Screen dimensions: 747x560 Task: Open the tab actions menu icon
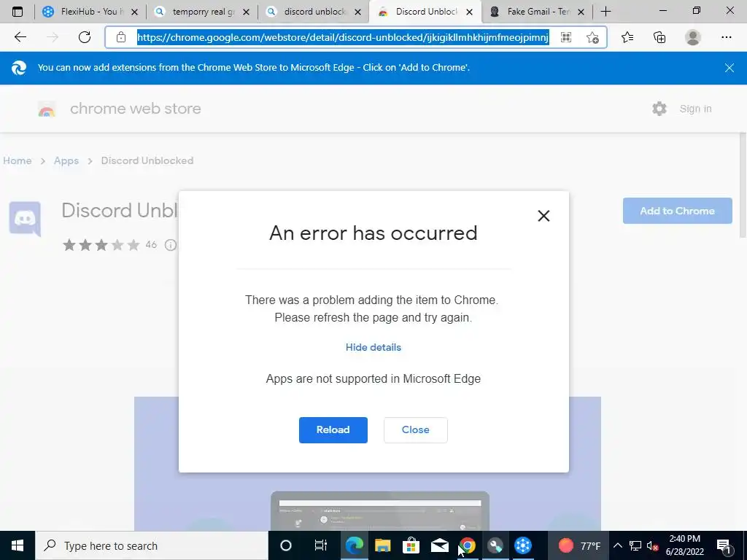(18, 12)
